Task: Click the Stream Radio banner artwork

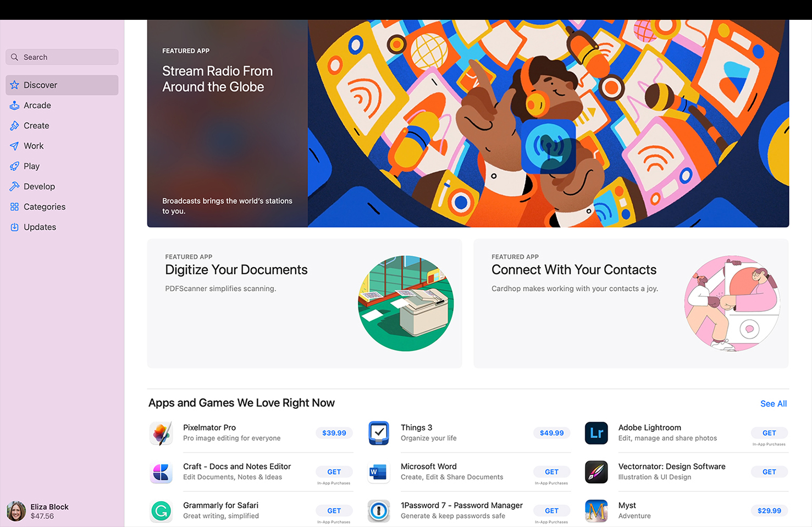Action: pos(548,124)
